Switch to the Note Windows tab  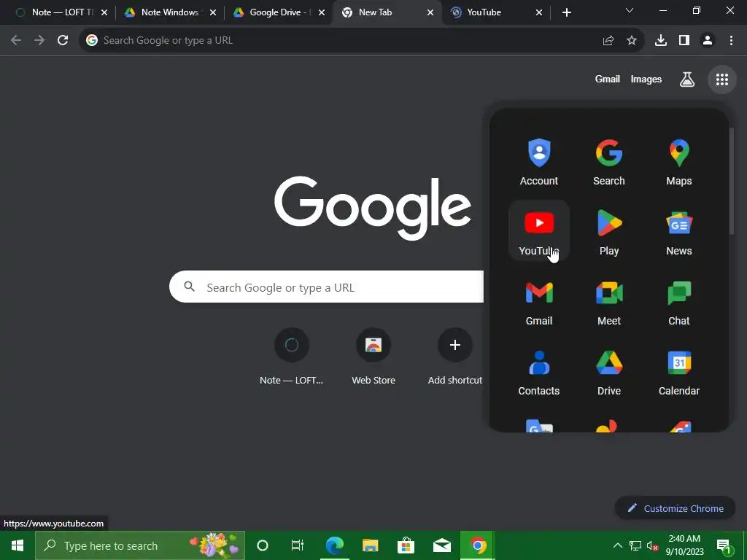pyautogui.click(x=169, y=12)
